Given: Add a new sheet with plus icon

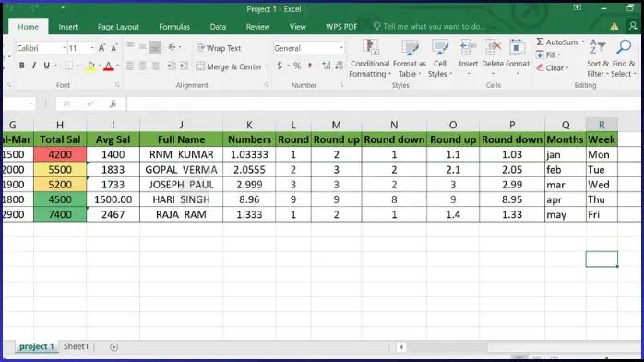Looking at the screenshot, I should (113, 347).
